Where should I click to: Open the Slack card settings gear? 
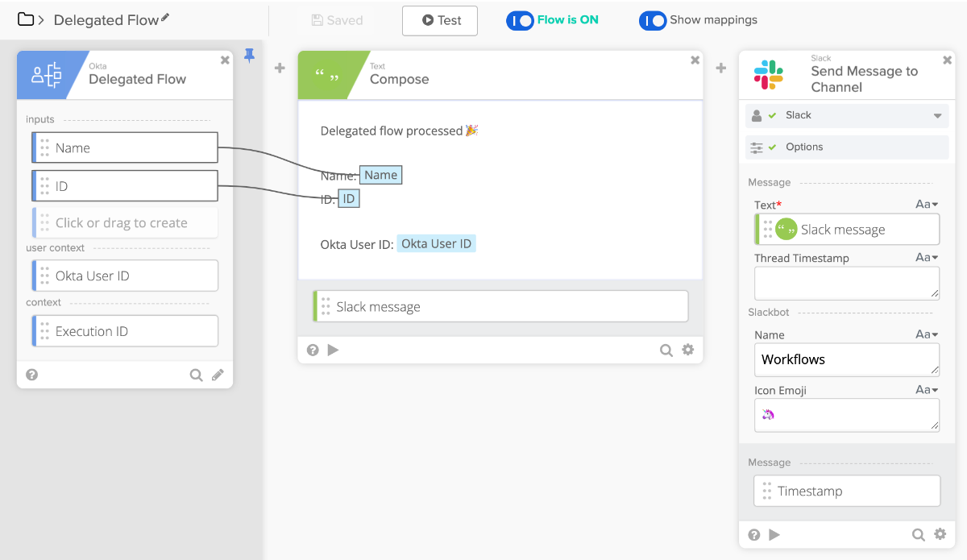940,534
